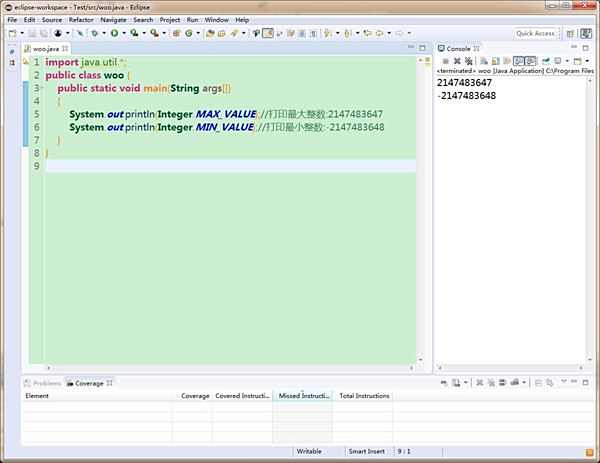Click the New Java Package icon
This screenshot has height=463, width=600.
[x=176, y=34]
